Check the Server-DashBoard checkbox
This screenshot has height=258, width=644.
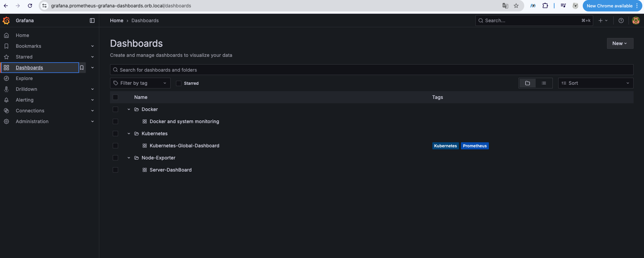115,170
